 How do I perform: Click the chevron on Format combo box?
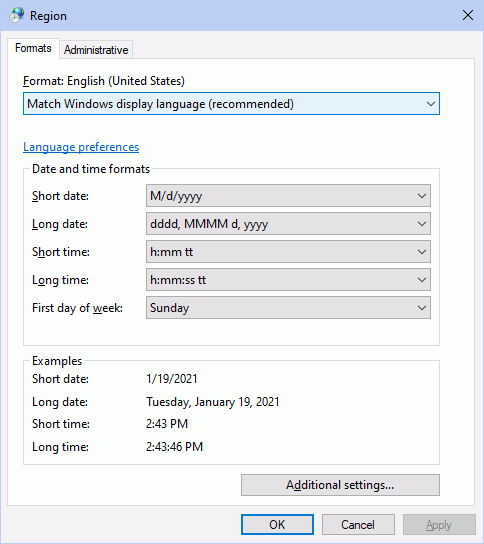(x=431, y=104)
